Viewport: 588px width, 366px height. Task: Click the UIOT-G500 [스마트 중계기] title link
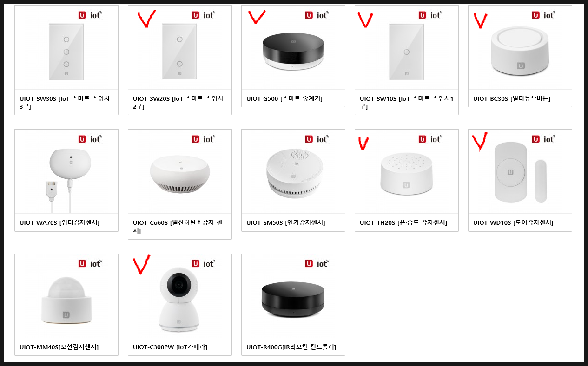point(284,98)
